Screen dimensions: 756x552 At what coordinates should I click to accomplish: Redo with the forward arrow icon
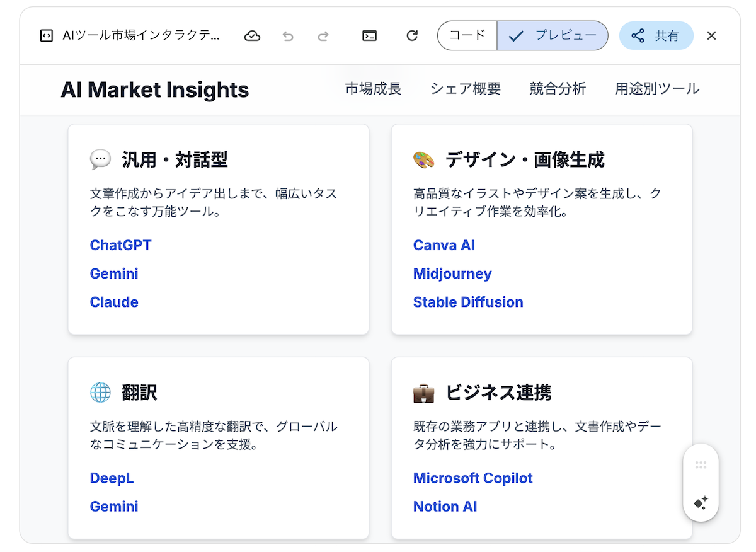point(323,36)
